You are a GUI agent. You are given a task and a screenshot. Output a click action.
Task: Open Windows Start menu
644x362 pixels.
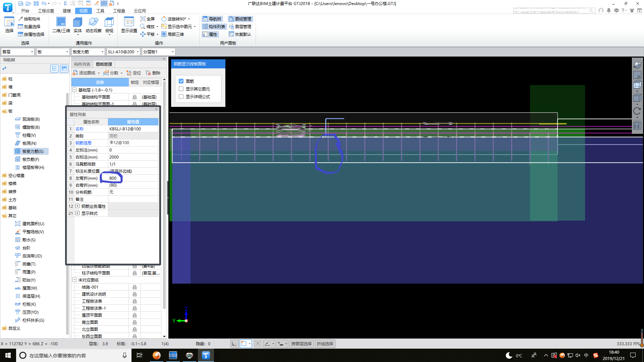pyautogui.click(x=8, y=355)
